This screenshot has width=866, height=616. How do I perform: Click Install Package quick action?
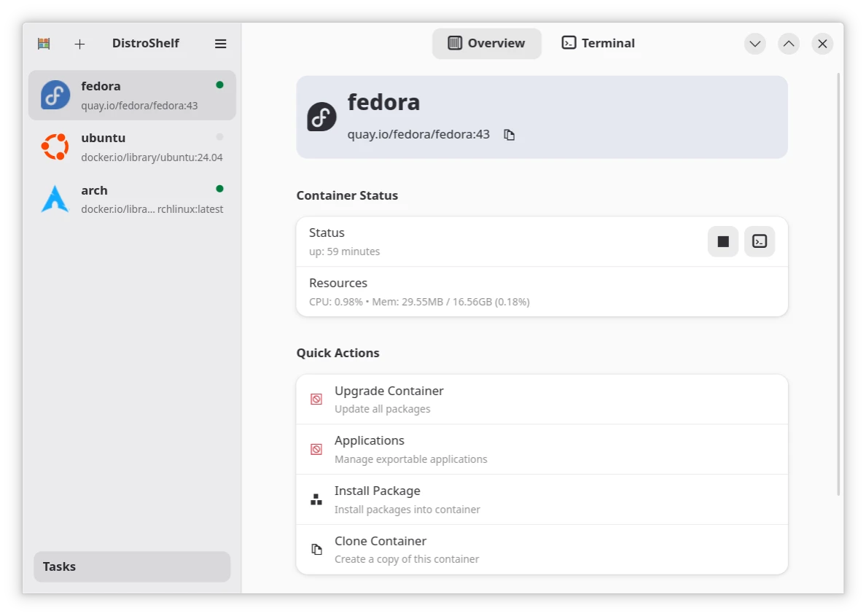point(542,499)
